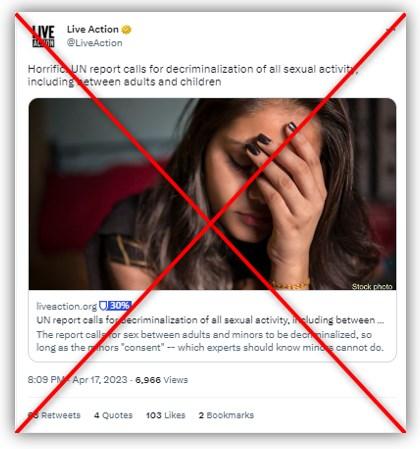Click the card description about minors' consent
Image resolution: width=420 pixels, height=449 pixels.
pos(210,341)
